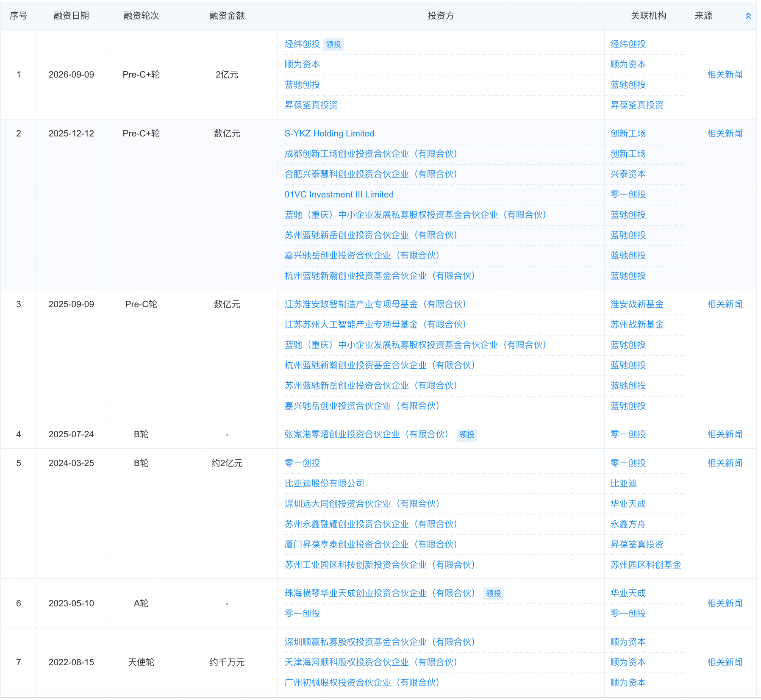The height and width of the screenshot is (700, 761).
Task: Open 深圳远大同创投资合伙企业 link
Action: click(x=362, y=504)
